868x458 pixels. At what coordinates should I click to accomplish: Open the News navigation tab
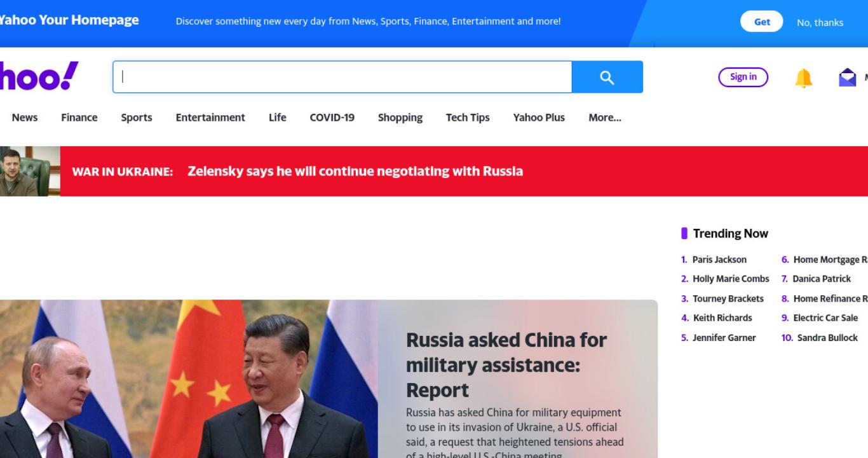tap(25, 118)
